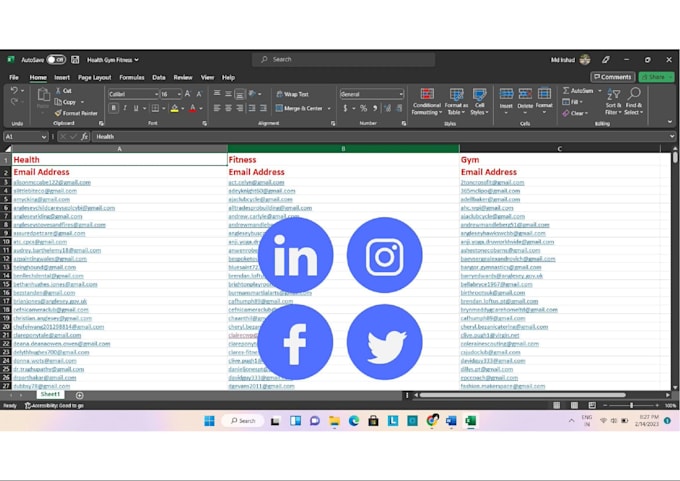
Task: Open Cell Styles gallery
Action: [479, 101]
